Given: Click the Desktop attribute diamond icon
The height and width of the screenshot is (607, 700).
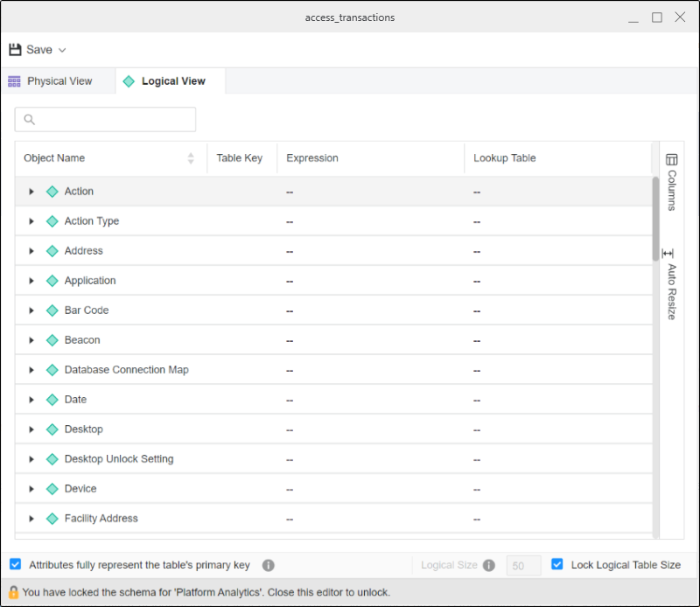Looking at the screenshot, I should (52, 429).
